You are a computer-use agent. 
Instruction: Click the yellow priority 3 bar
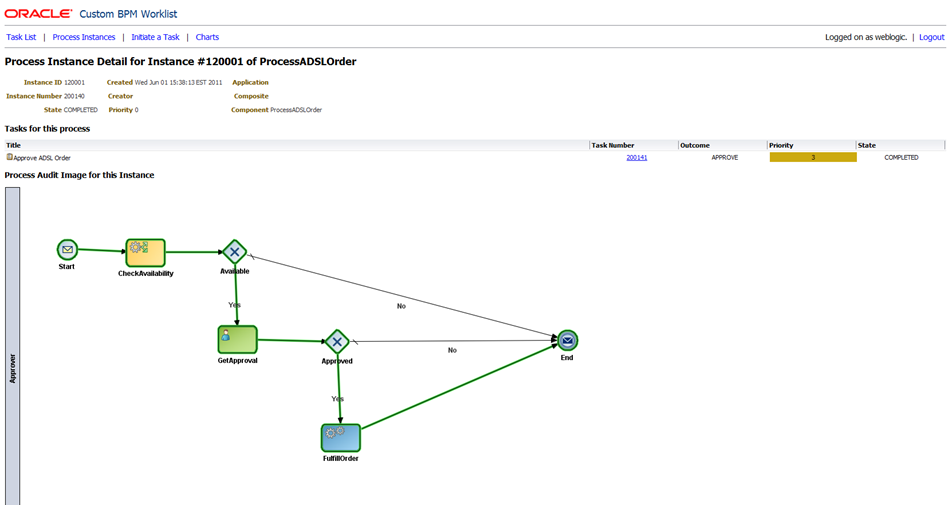tap(812, 157)
